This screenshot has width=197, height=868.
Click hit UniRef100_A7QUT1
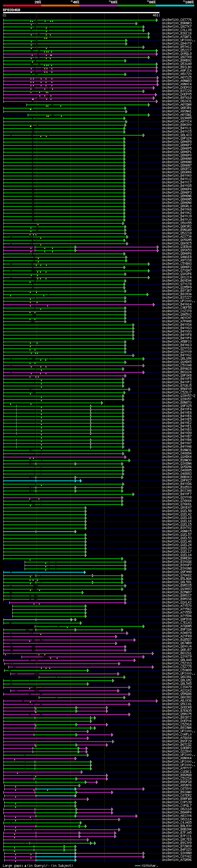[177, 37]
